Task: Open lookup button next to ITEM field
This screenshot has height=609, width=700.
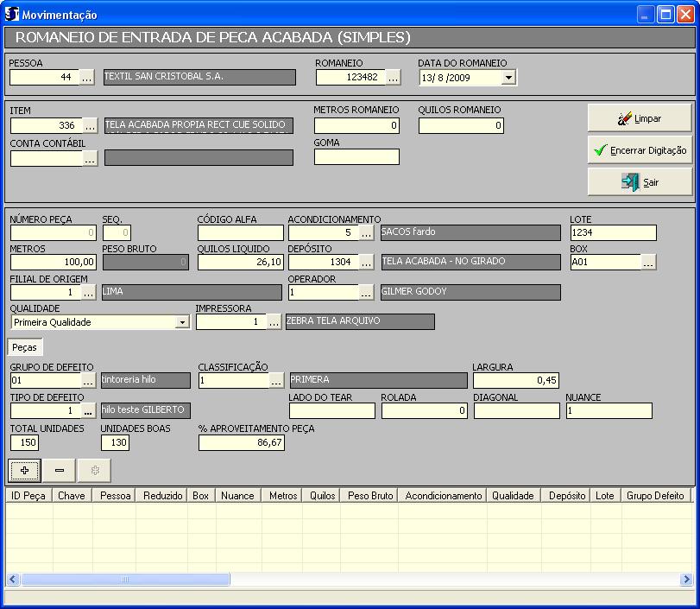Action: 91,126
